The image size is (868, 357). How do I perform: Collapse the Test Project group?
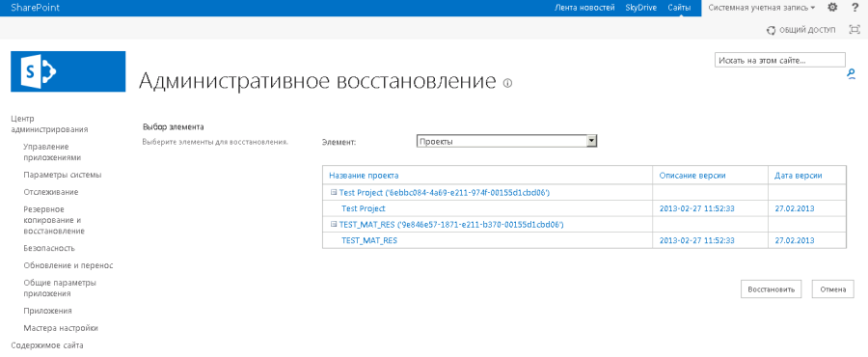[334, 192]
